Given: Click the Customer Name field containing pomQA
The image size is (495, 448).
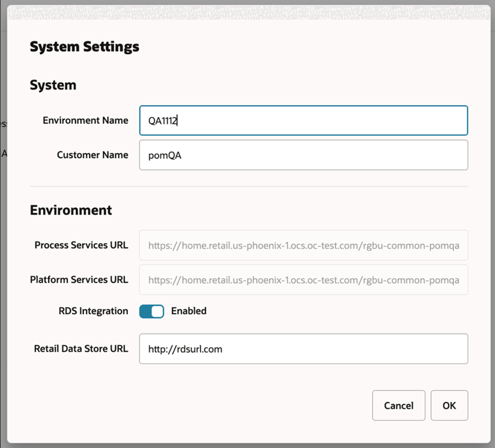Looking at the screenshot, I should pos(303,155).
